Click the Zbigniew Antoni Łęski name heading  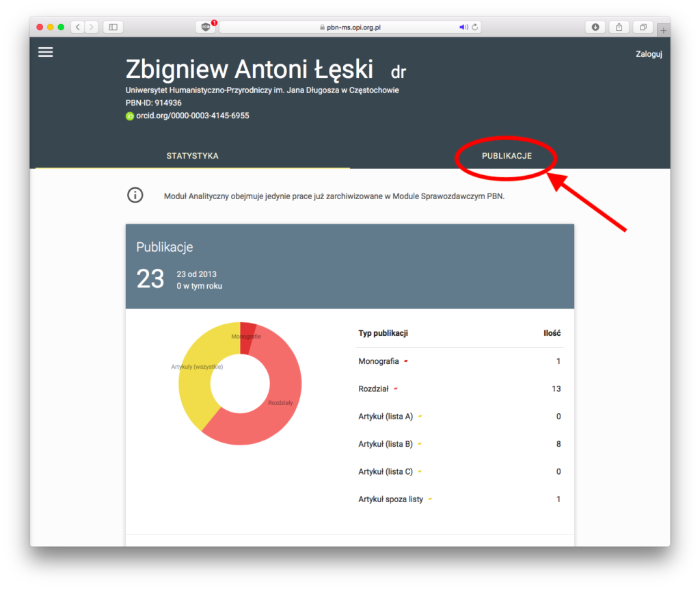(x=249, y=69)
